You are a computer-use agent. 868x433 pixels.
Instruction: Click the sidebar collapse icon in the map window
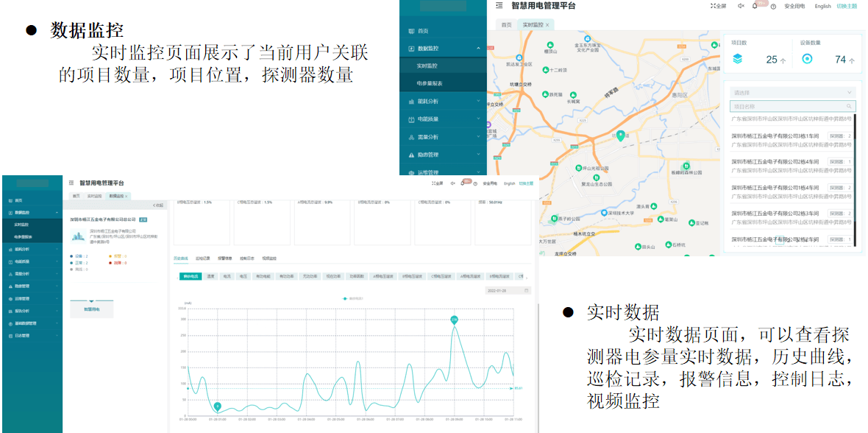click(x=499, y=6)
